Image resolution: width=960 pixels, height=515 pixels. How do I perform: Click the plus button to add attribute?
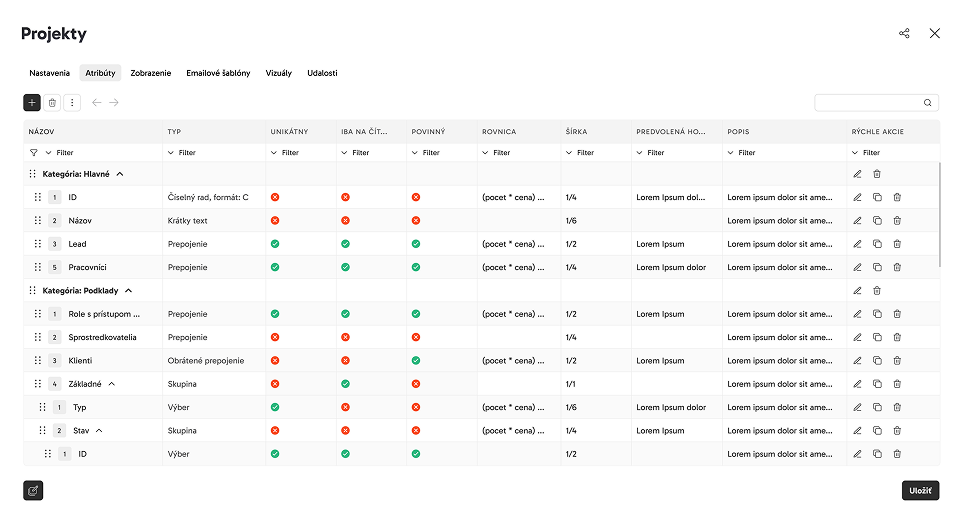32,103
